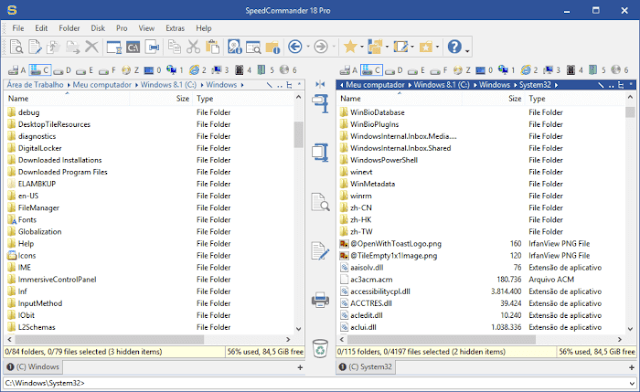640x392 pixels.
Task: Click the Edit file toolbar icon
Action: 35,47
